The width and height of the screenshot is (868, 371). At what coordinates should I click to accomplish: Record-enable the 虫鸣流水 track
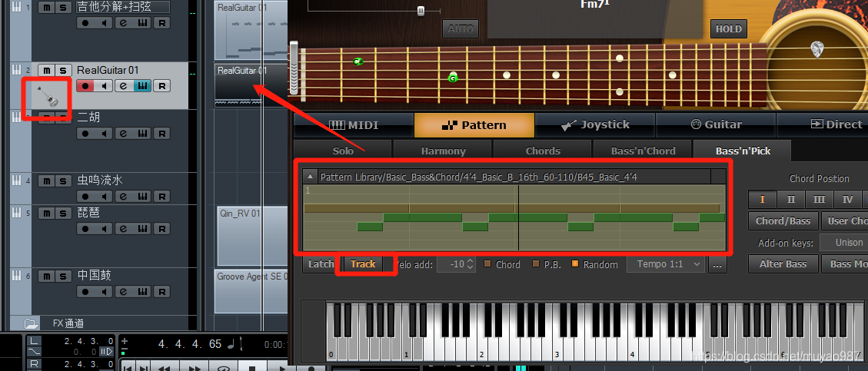[x=85, y=197]
